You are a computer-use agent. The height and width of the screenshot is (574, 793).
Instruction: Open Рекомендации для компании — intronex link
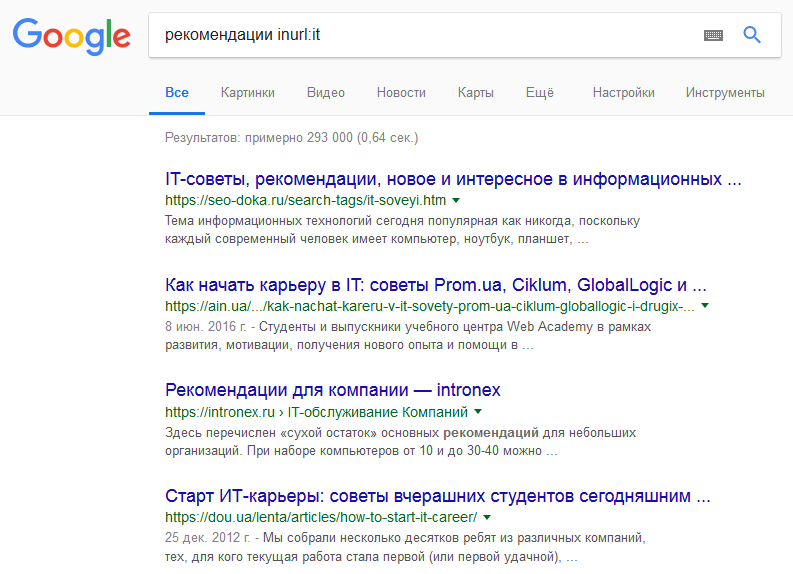click(332, 390)
